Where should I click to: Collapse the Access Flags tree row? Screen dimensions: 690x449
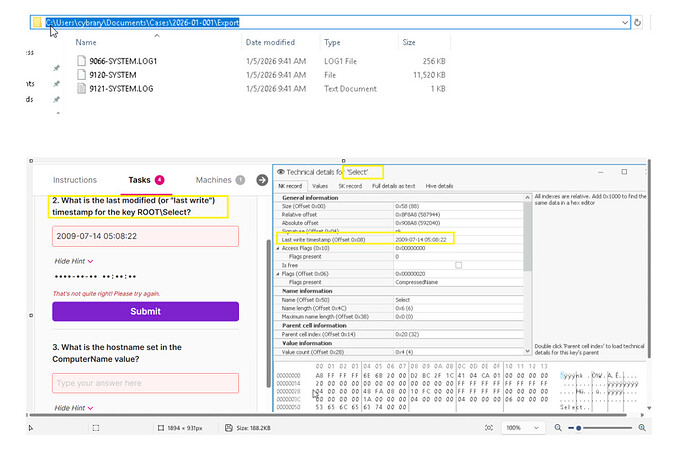[279, 247]
